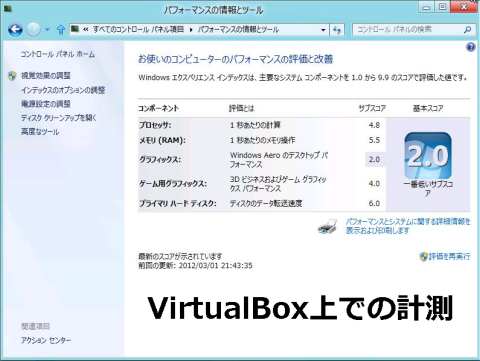Click the Forward navigation arrow button
480x361 pixels.
point(33,30)
